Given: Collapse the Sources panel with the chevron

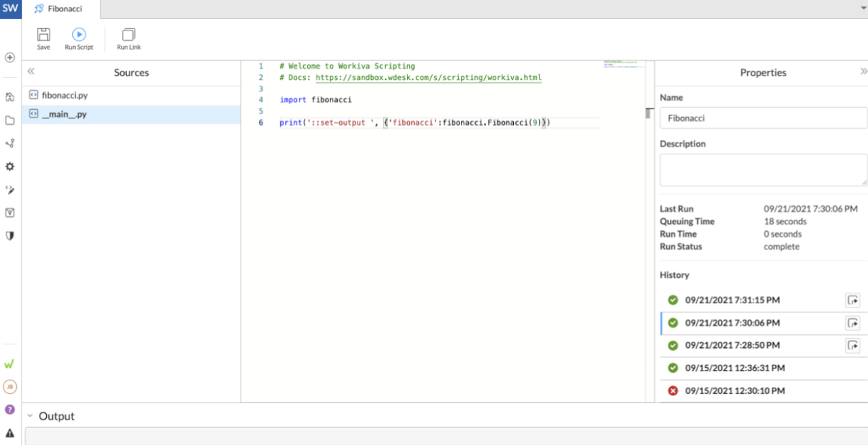Looking at the screenshot, I should click(31, 71).
